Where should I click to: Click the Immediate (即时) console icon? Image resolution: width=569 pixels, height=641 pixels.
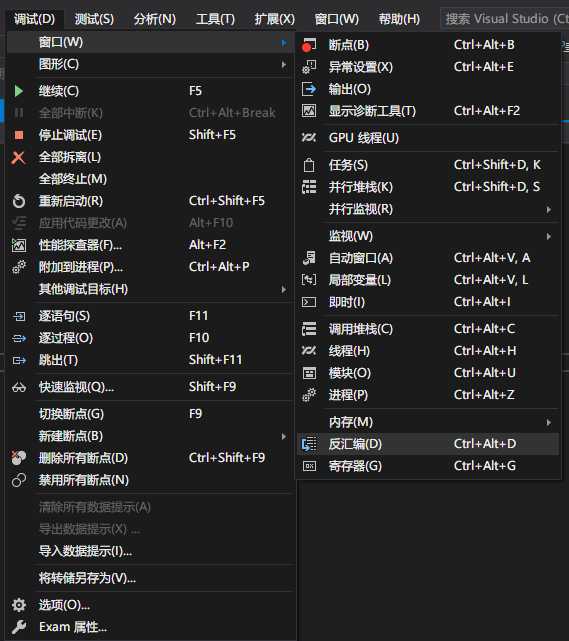pyautogui.click(x=309, y=302)
